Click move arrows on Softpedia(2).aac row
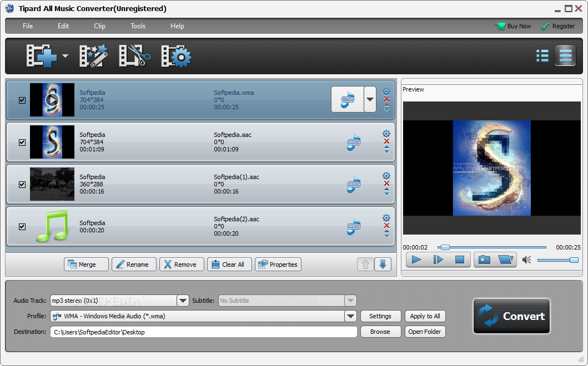 point(386,234)
